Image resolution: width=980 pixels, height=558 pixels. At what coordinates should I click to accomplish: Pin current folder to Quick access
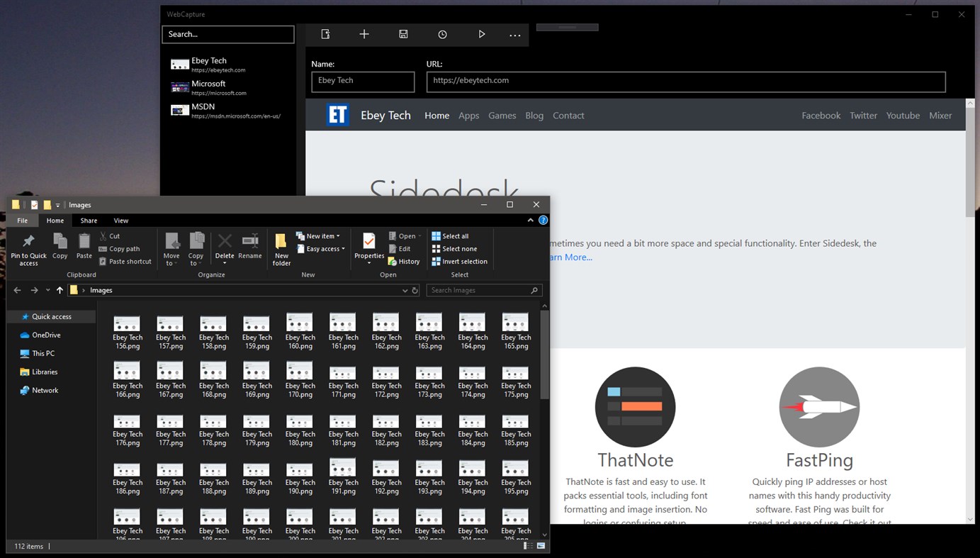(x=28, y=248)
